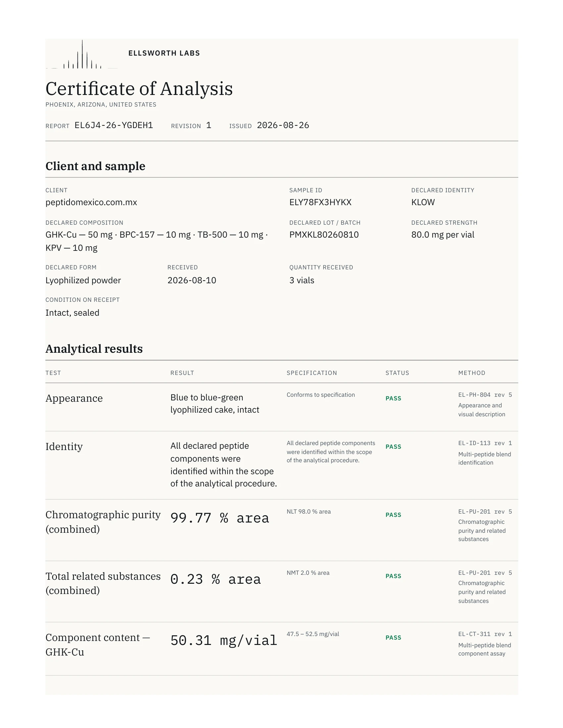Screen dimensions: 563x728
Task: Click declared strength 80.0 mg per vial
Action: (x=442, y=235)
